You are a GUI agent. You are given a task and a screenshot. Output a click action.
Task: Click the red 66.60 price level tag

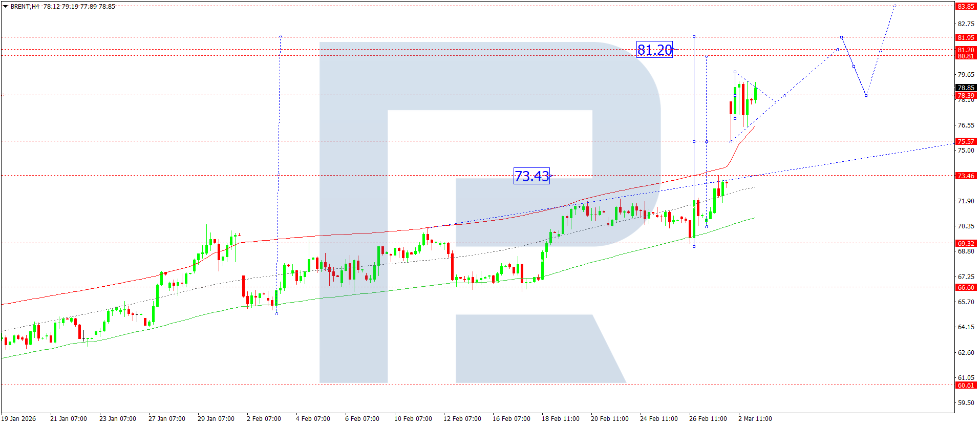[966, 288]
